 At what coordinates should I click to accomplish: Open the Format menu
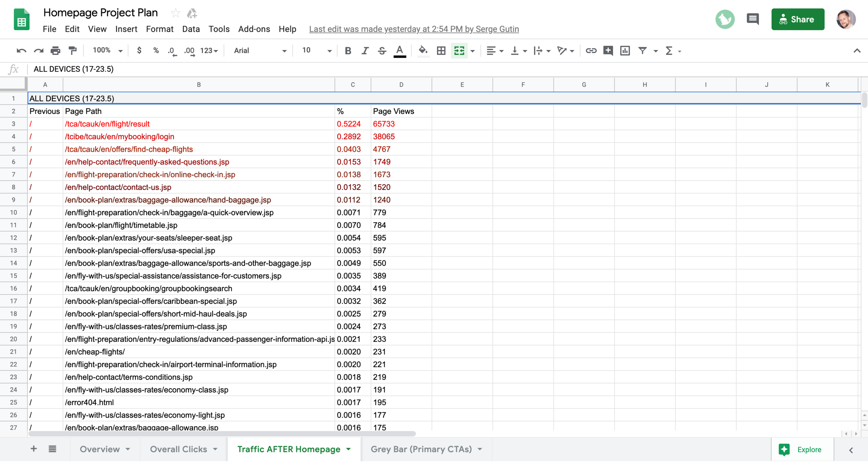[160, 29]
